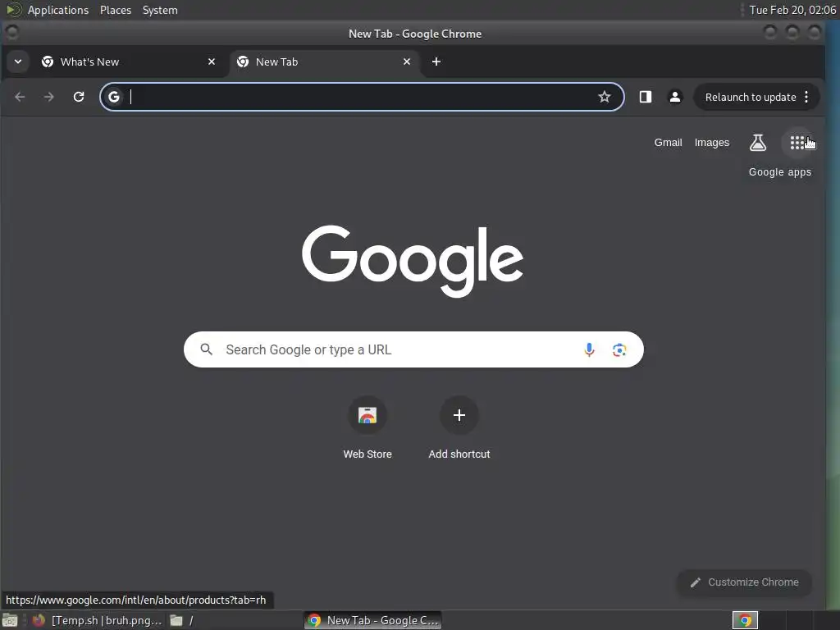This screenshot has height=630, width=840.
Task: Search by image with Google Lens icon
Action: [619, 349]
